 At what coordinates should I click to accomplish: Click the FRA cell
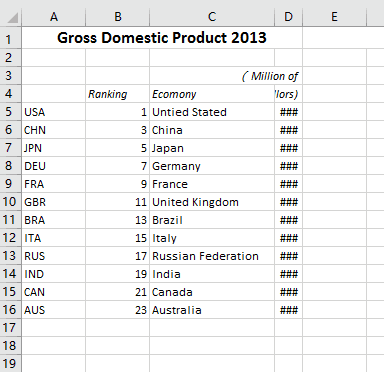(54, 184)
